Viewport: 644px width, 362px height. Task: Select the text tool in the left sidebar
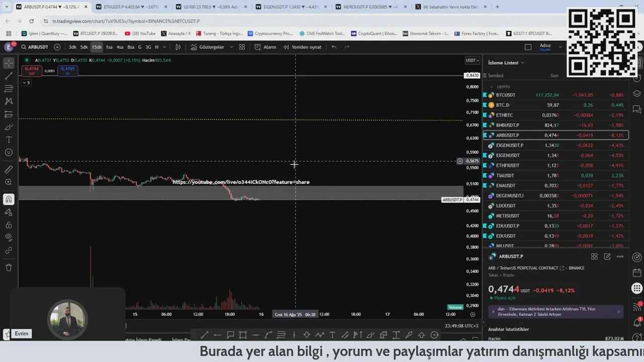(x=9, y=140)
